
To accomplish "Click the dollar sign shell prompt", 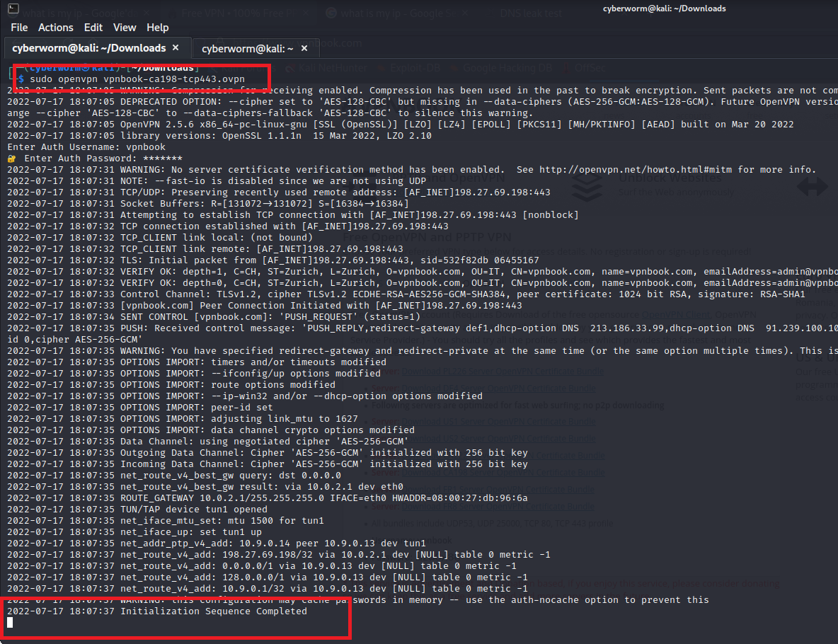I will pos(21,79).
